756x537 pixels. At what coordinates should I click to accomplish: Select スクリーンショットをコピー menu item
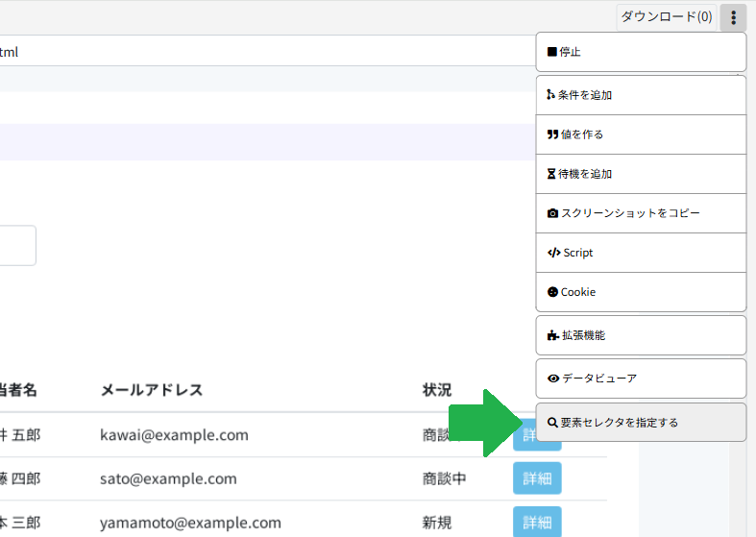(641, 213)
